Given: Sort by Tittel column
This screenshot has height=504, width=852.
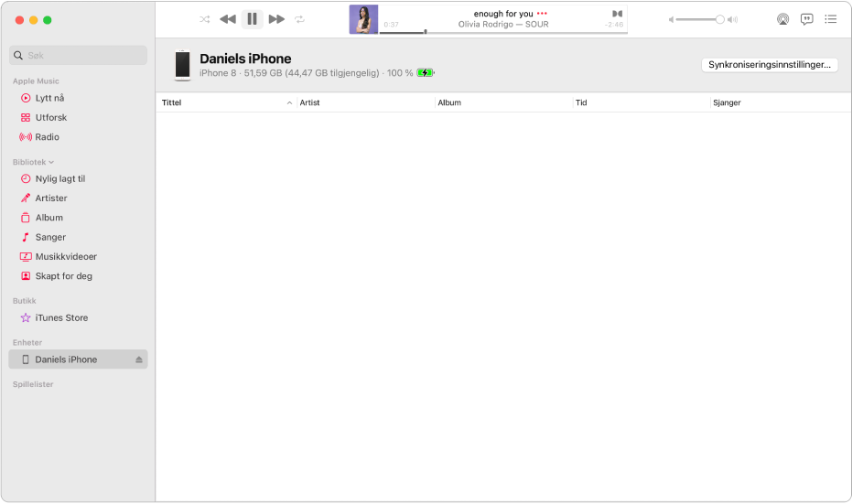Looking at the screenshot, I should pos(227,102).
